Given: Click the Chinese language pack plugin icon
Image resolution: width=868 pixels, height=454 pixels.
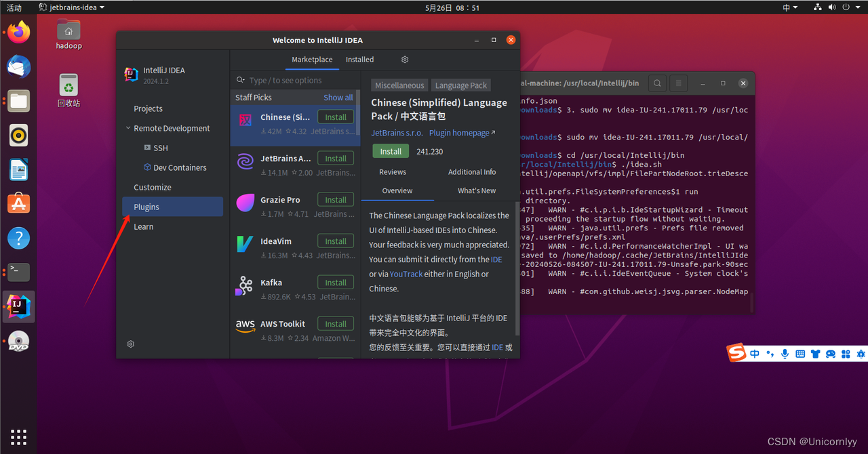Looking at the screenshot, I should pos(245,121).
